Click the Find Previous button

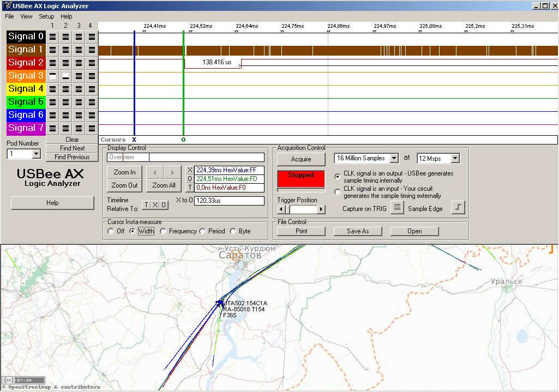click(x=73, y=157)
